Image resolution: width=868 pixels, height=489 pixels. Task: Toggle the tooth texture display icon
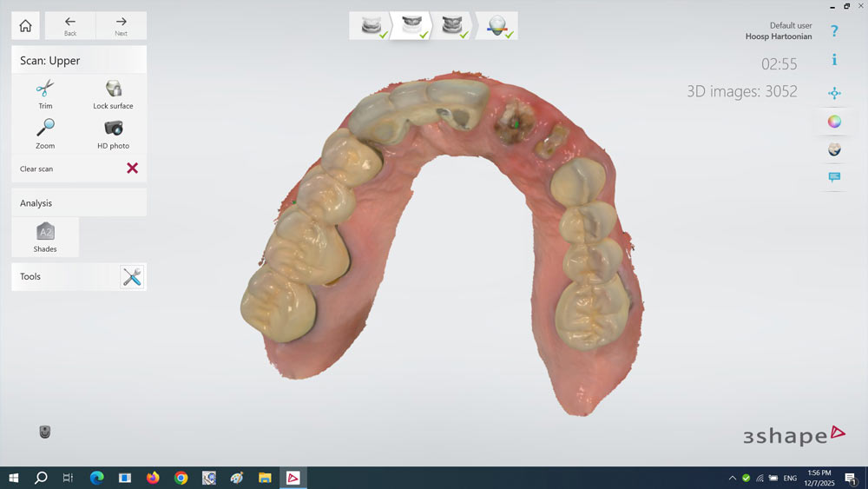click(x=834, y=149)
